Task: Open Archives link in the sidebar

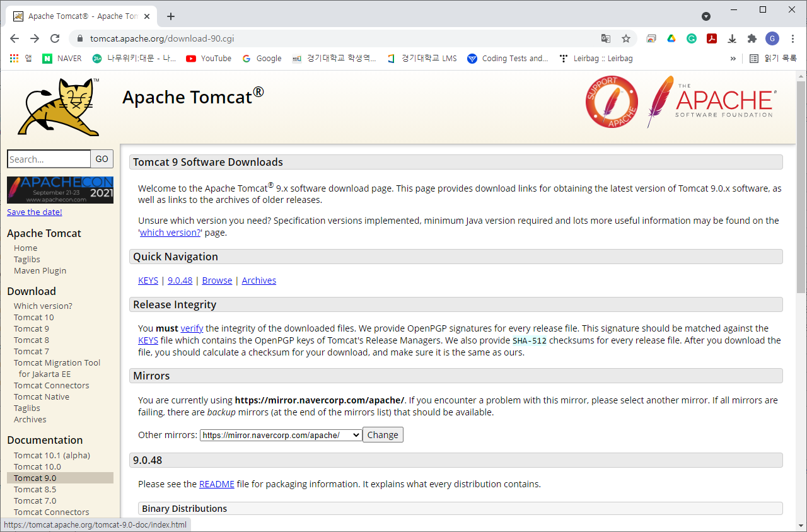Action: click(x=30, y=419)
